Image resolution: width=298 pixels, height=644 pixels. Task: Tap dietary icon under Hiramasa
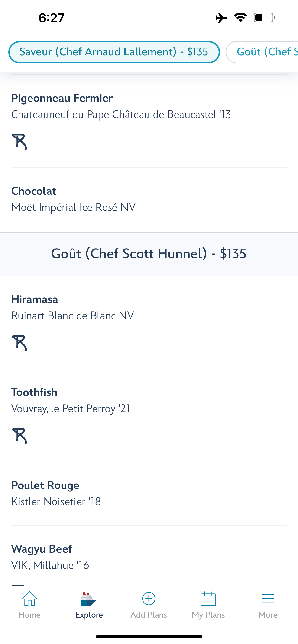point(19,343)
